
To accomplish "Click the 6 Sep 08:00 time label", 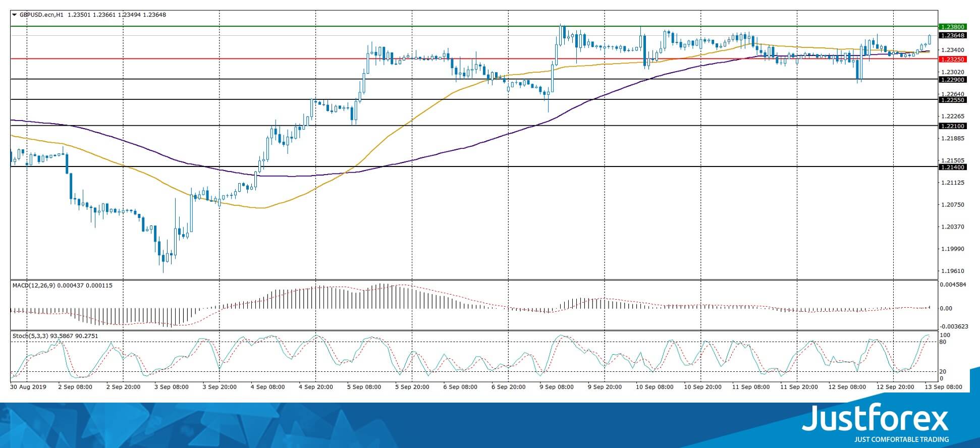I will click(460, 387).
